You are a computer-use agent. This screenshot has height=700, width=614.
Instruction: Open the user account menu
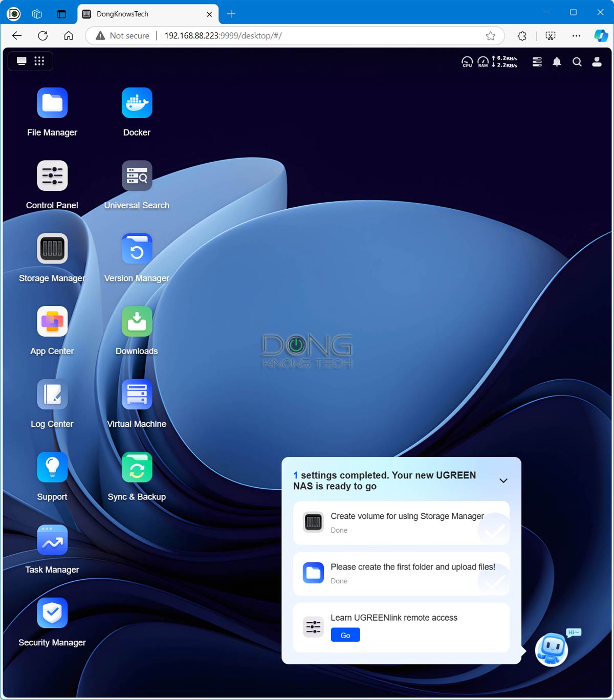(x=597, y=62)
